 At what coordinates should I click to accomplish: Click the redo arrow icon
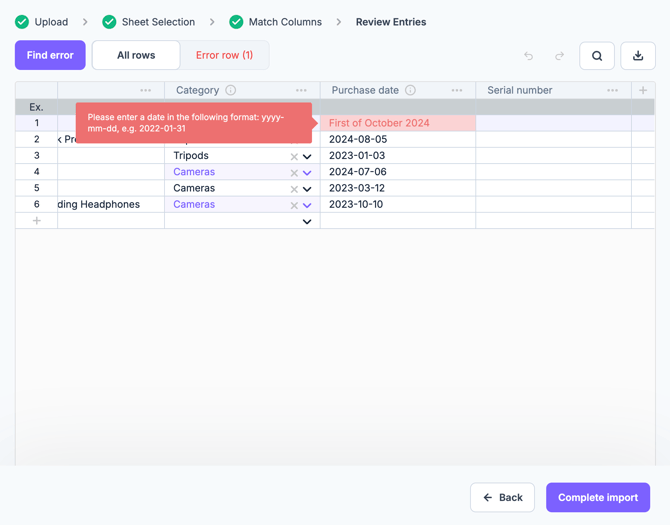(x=559, y=56)
